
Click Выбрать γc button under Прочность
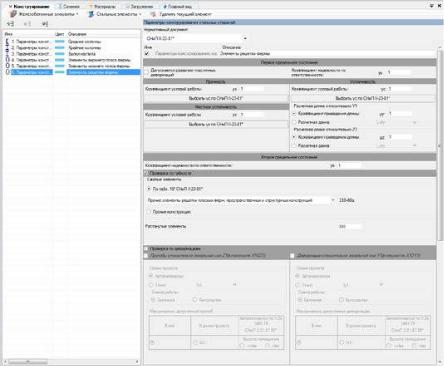point(216,98)
